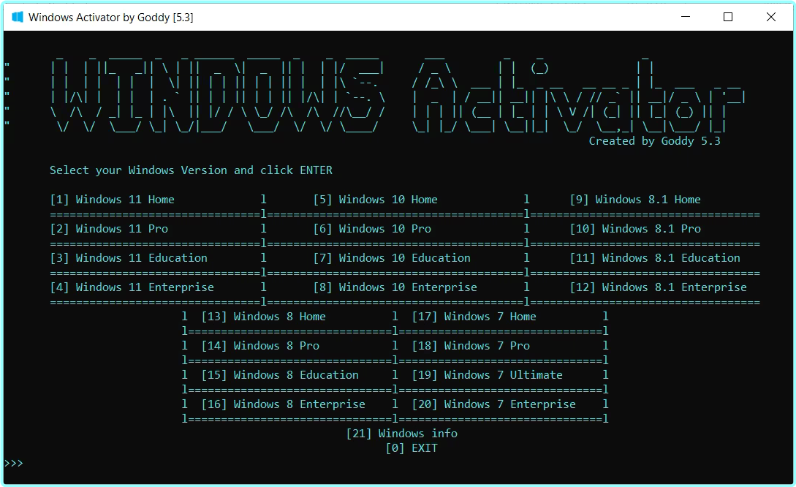Click '[7] Windows 10 Education' option
The height and width of the screenshot is (487, 796).
pyautogui.click(x=392, y=258)
